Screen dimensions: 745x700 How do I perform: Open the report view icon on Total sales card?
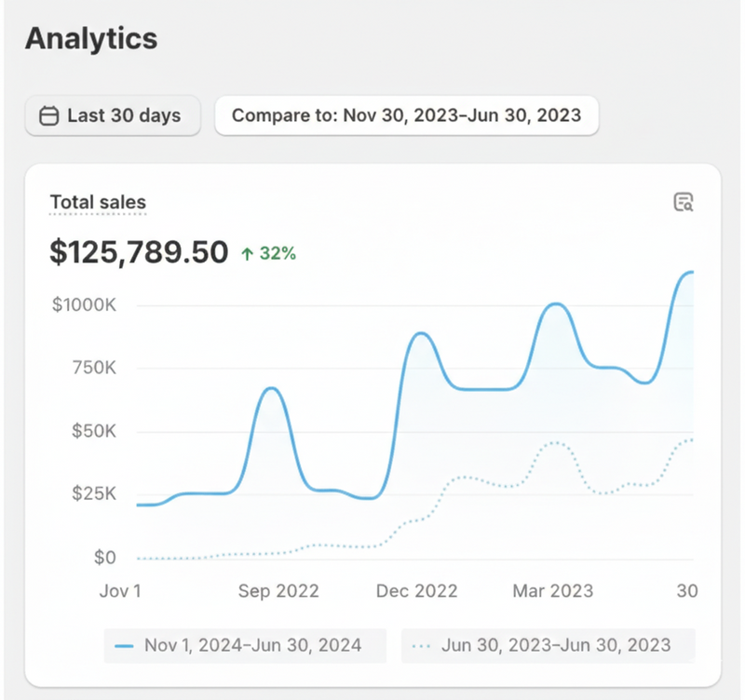click(684, 202)
